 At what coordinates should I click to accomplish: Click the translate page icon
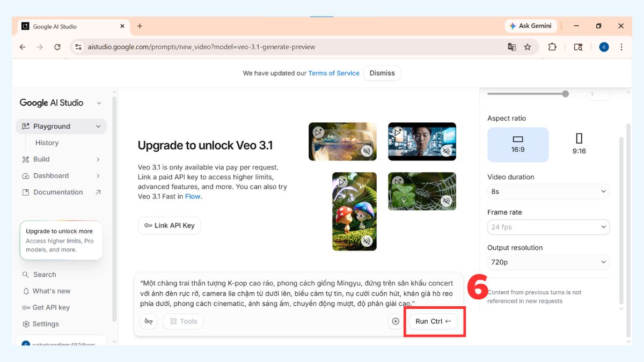(512, 47)
